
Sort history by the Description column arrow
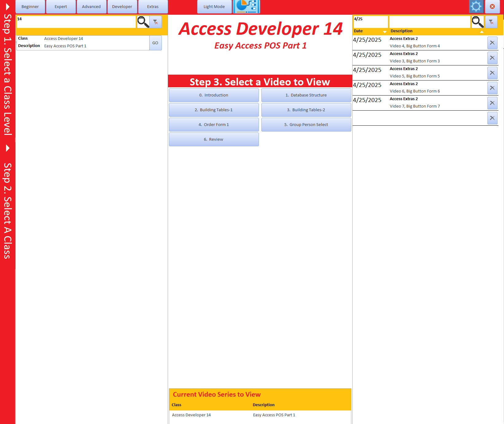click(x=482, y=32)
